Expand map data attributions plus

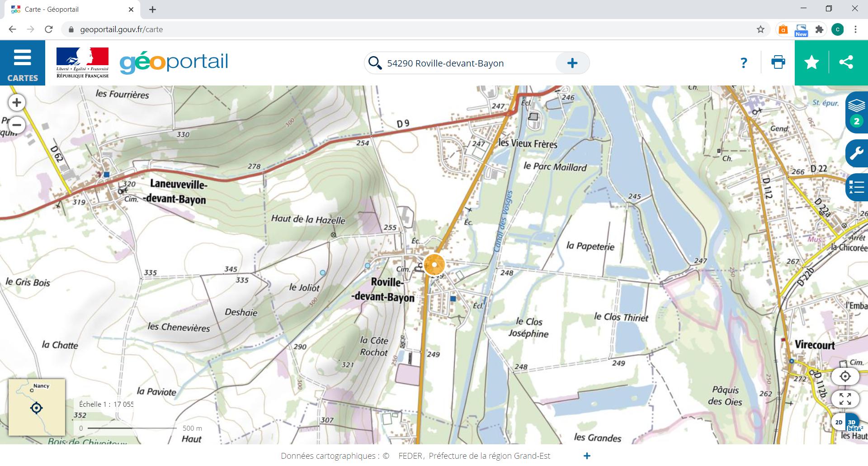coord(587,456)
